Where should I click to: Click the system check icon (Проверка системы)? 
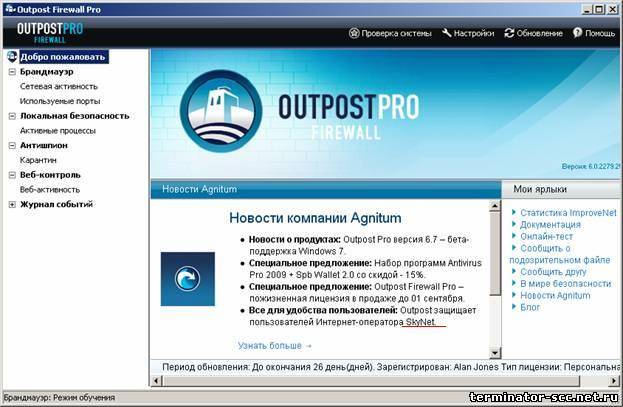pyautogui.click(x=354, y=33)
